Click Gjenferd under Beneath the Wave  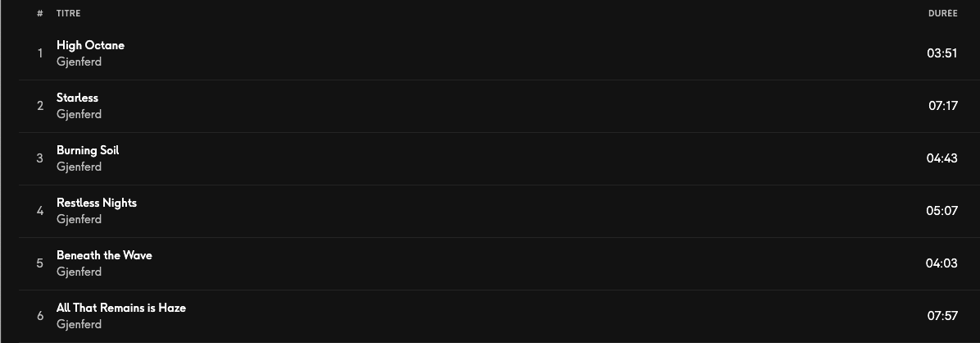pyautogui.click(x=79, y=272)
